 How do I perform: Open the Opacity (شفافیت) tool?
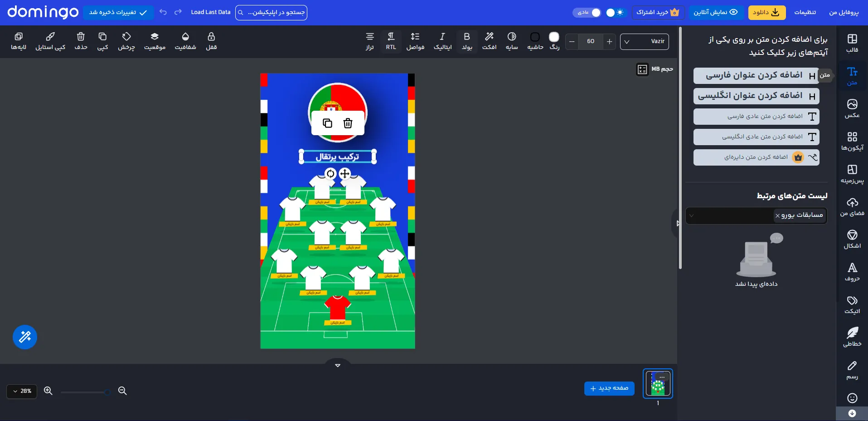tap(185, 41)
